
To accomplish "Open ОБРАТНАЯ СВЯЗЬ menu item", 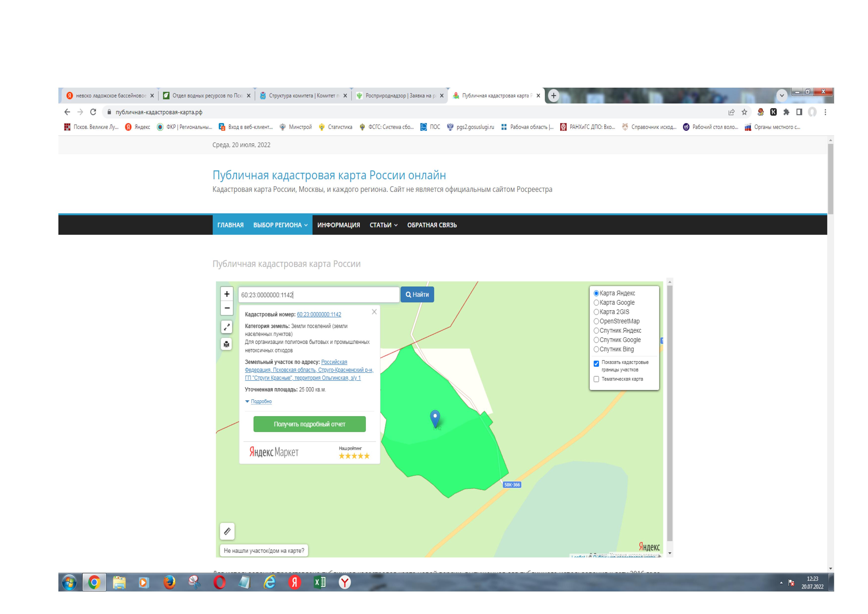I will click(432, 225).
